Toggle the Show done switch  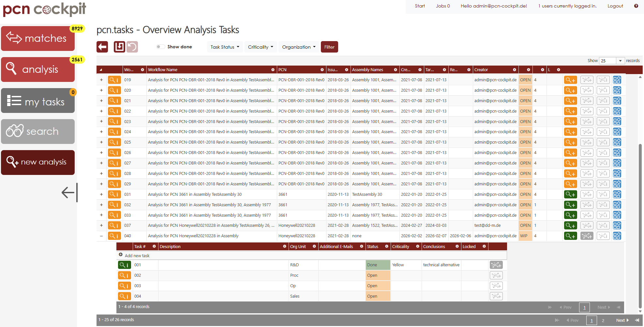point(160,47)
